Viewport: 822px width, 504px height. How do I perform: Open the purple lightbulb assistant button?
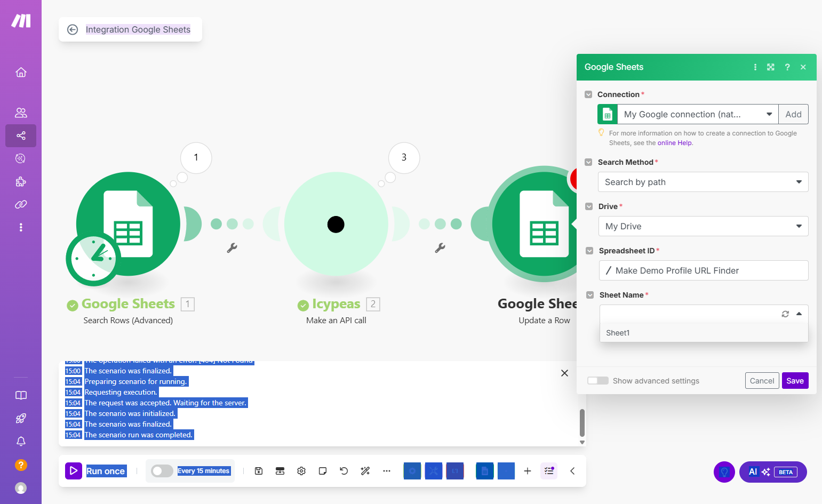[724, 472]
